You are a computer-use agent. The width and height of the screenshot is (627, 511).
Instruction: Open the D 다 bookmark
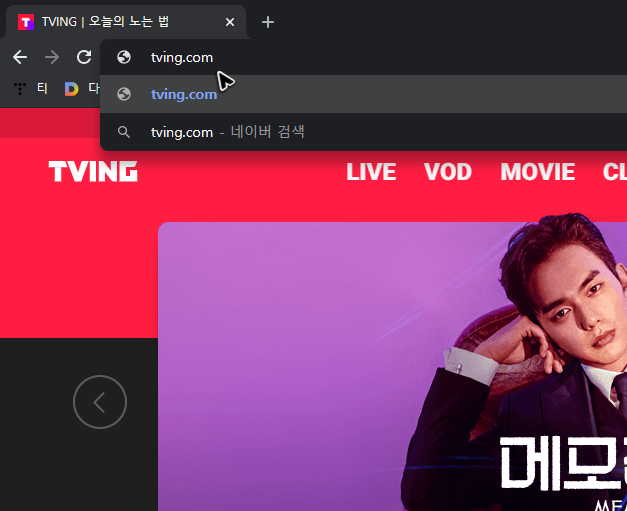coord(82,88)
